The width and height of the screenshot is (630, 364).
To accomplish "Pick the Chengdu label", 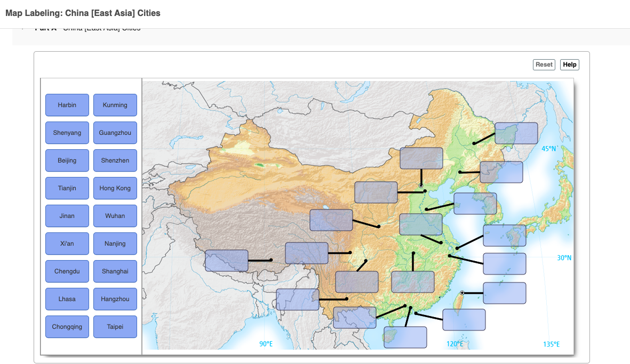I will click(67, 271).
